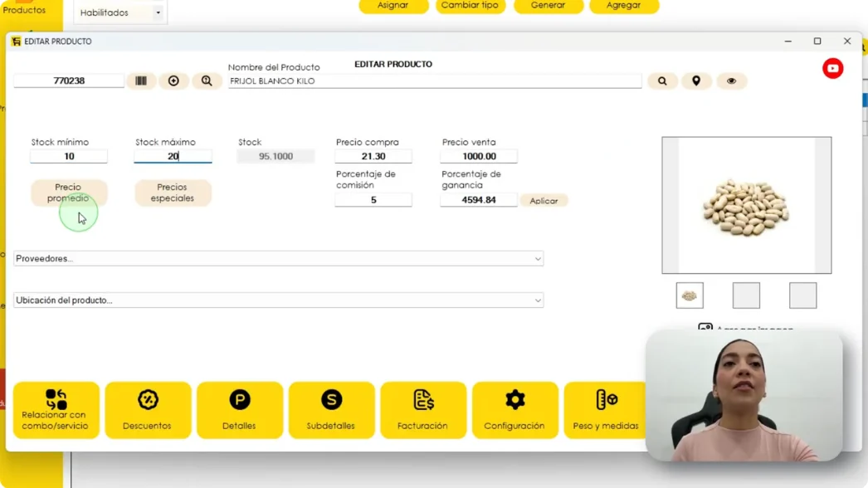
Task: Click the Porcentaje de comisión field
Action: (373, 200)
